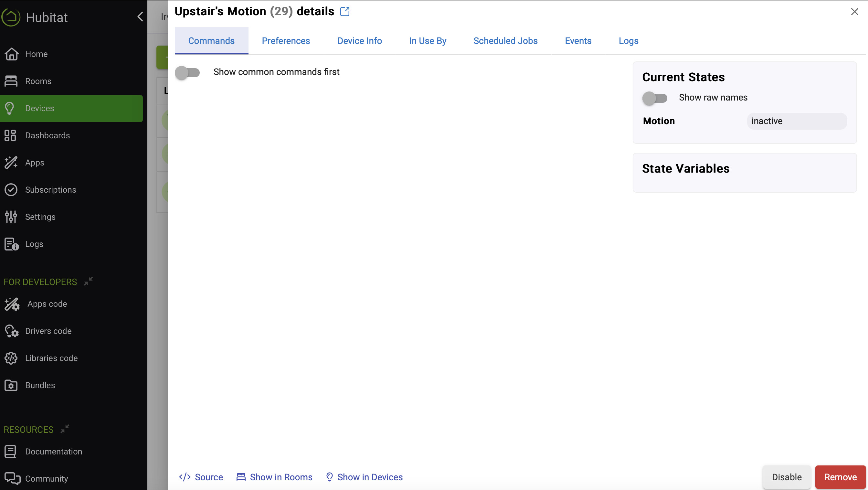Follow the Source link text
Viewport: 868px width, 490px height.
click(209, 477)
